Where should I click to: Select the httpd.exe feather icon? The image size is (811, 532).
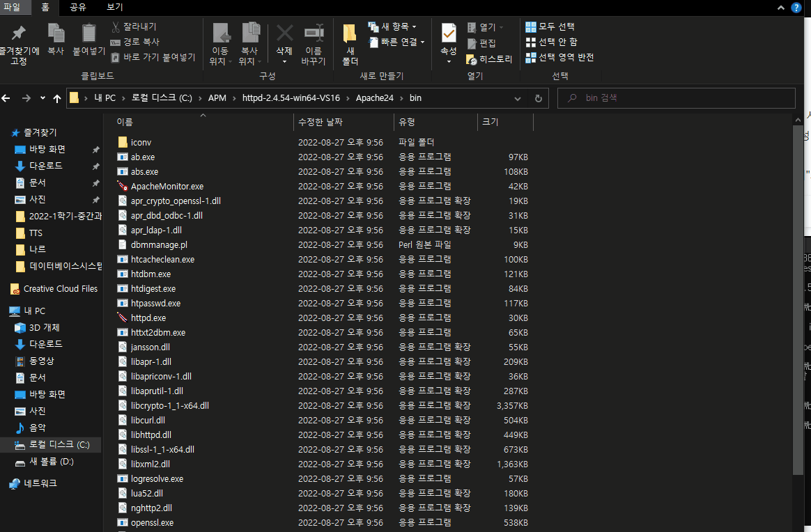(123, 318)
